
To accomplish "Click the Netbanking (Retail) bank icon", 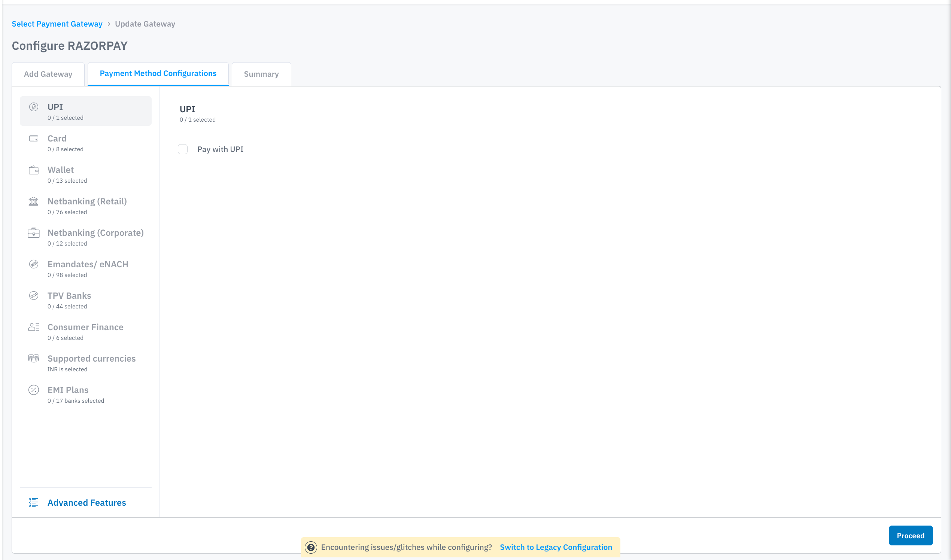I will point(34,201).
